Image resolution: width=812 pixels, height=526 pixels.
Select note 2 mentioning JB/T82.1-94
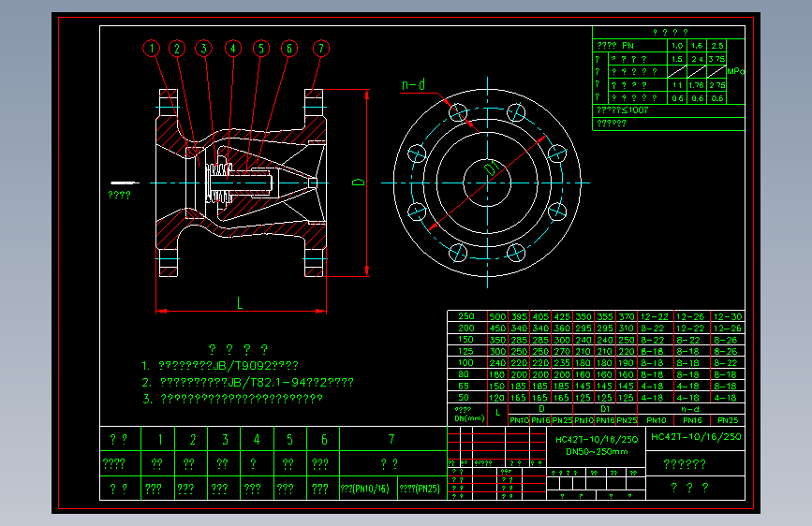(x=247, y=383)
